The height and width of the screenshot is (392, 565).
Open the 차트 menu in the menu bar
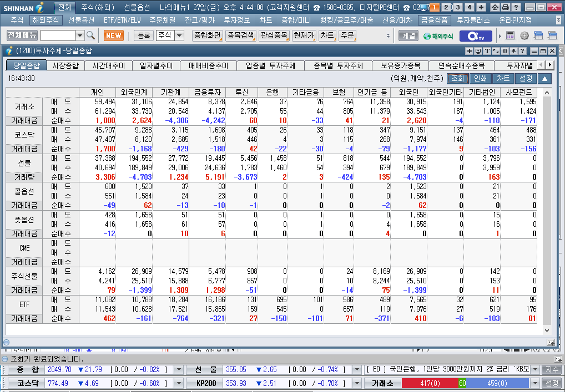pyautogui.click(x=265, y=20)
